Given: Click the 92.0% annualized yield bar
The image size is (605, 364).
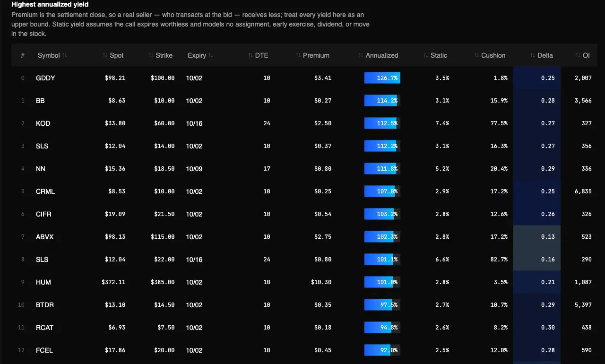Looking at the screenshot, I should click(x=382, y=350).
